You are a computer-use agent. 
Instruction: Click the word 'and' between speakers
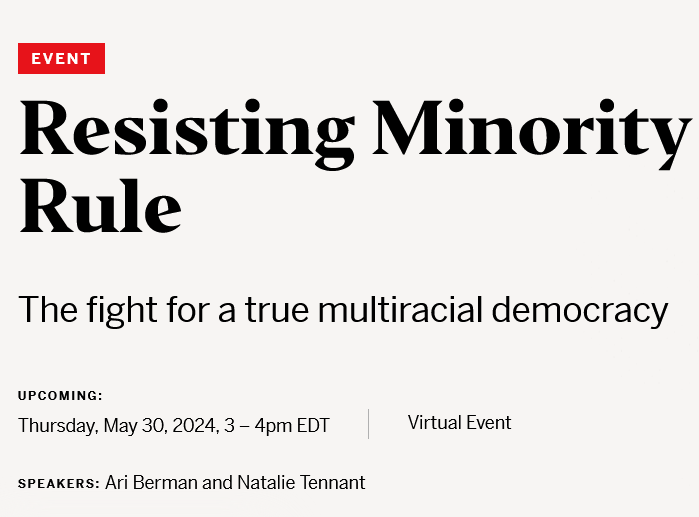click(217, 483)
